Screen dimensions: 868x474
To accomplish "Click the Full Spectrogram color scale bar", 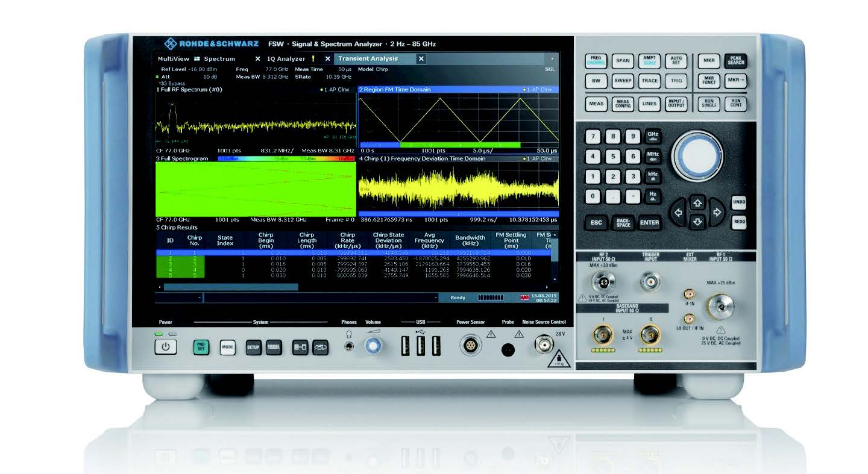I will pos(286,158).
